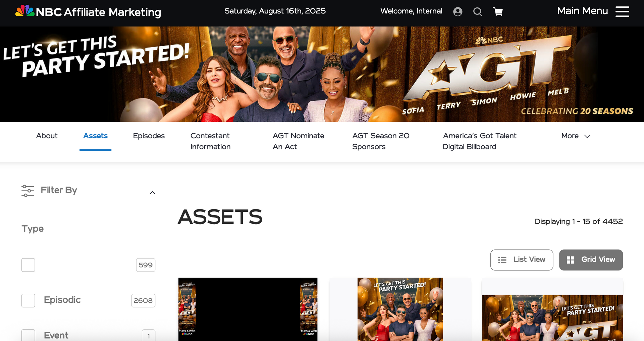
Task: Open the second AGT poster asset thumbnail
Action: [400, 309]
